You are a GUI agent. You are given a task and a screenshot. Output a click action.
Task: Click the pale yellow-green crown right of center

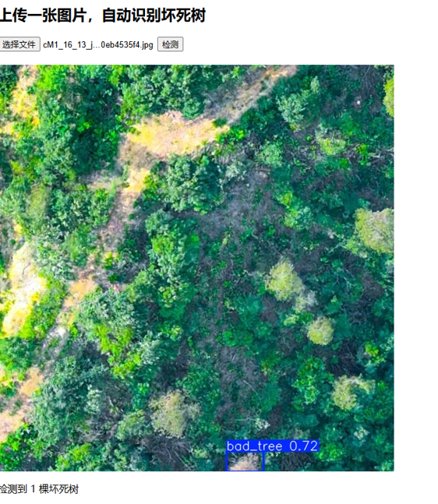coord(284,281)
